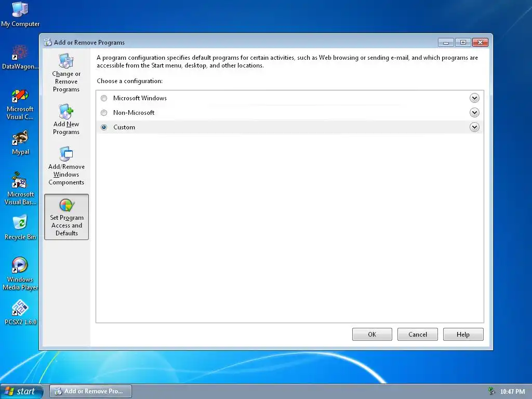
Task: Select the Recycle Bin icon
Action: coord(20,227)
